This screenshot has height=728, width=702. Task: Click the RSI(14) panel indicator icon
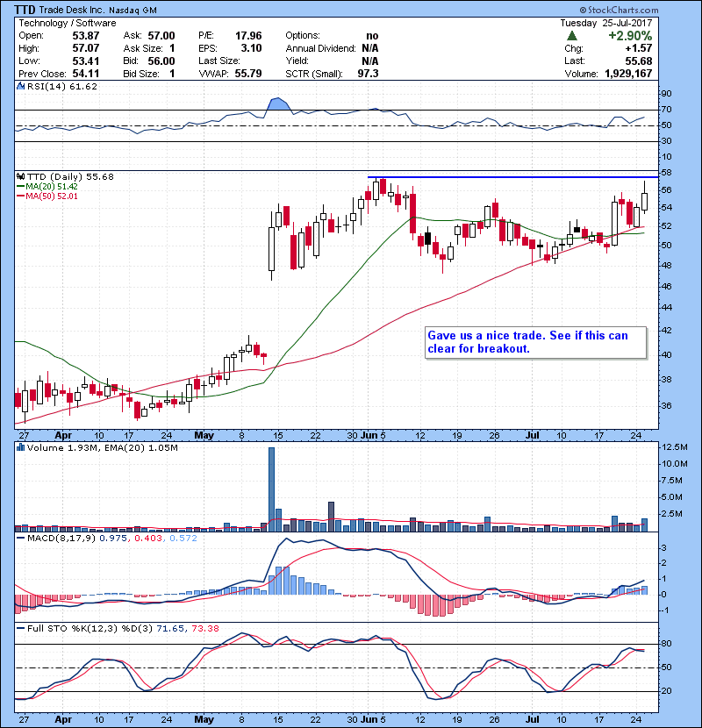(20, 86)
